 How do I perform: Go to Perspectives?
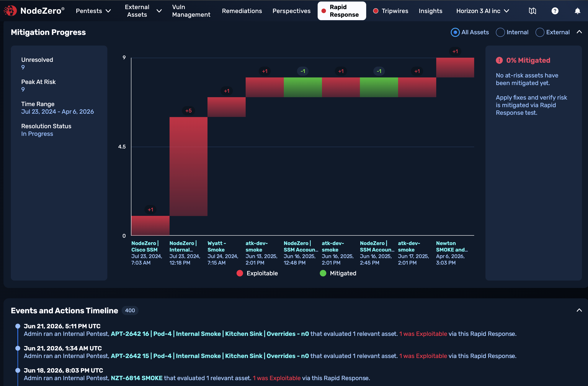[291, 11]
